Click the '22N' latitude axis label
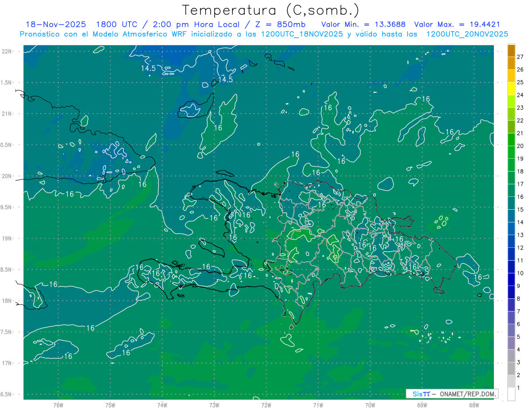532x411 pixels. (7, 51)
